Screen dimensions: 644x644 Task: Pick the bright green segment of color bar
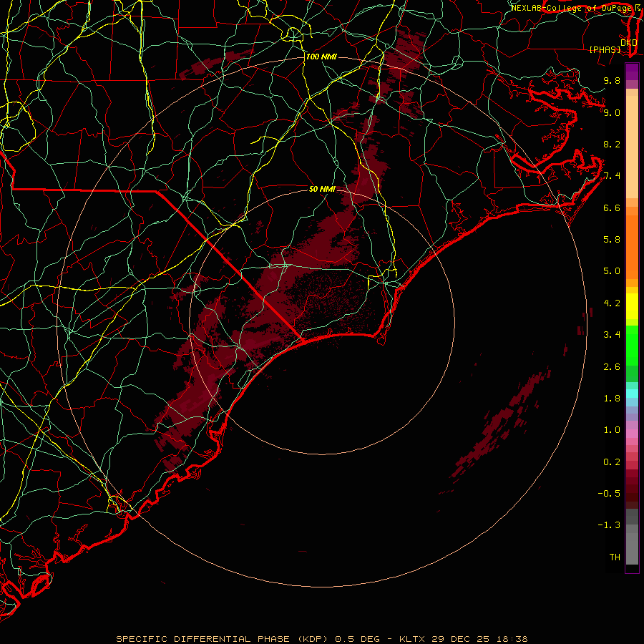632,346
